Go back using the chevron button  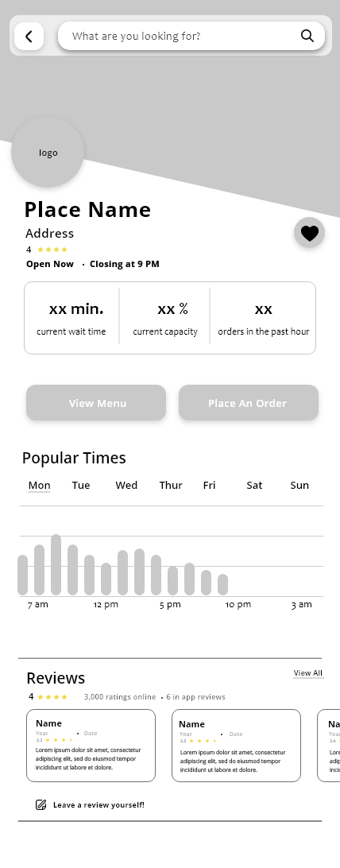pyautogui.click(x=29, y=36)
